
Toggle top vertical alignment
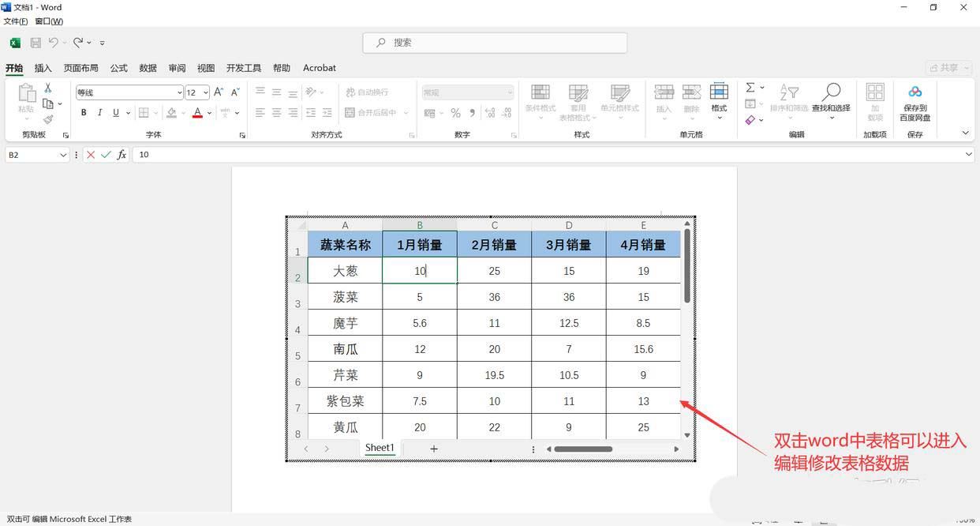tap(260, 92)
